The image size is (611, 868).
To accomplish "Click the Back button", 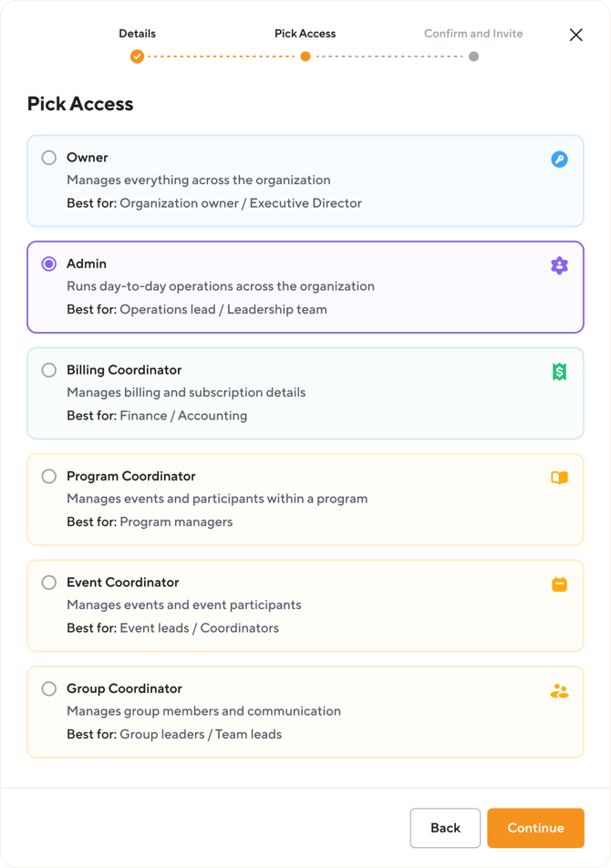I will (446, 828).
